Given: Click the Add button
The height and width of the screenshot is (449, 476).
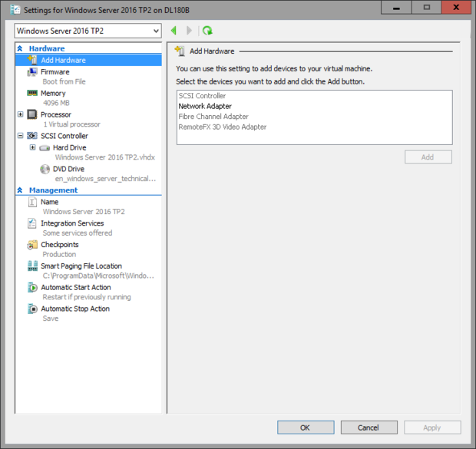Looking at the screenshot, I should click(428, 157).
